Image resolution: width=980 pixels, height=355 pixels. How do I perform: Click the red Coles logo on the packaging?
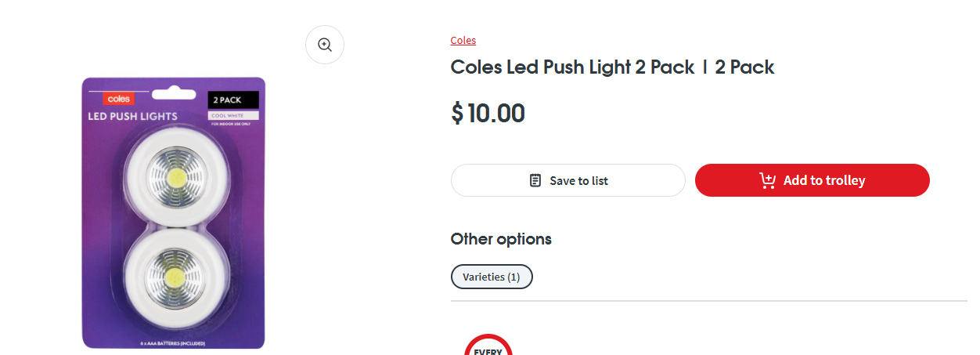click(119, 99)
